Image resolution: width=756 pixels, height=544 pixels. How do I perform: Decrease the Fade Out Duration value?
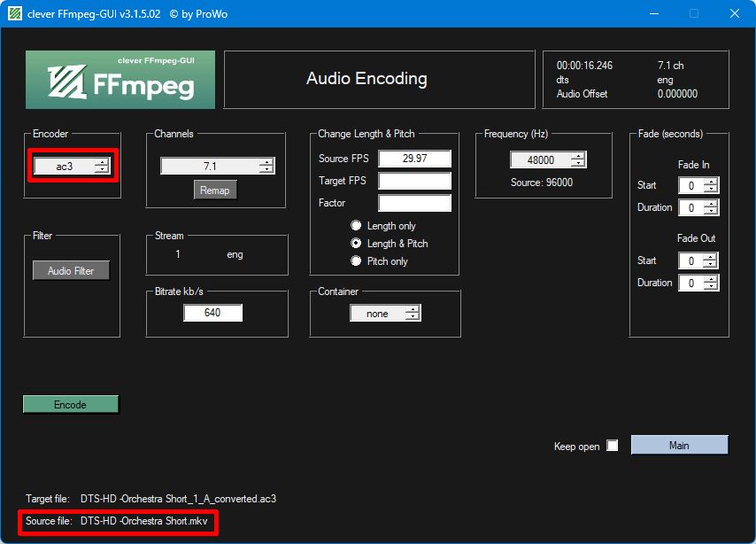point(711,286)
